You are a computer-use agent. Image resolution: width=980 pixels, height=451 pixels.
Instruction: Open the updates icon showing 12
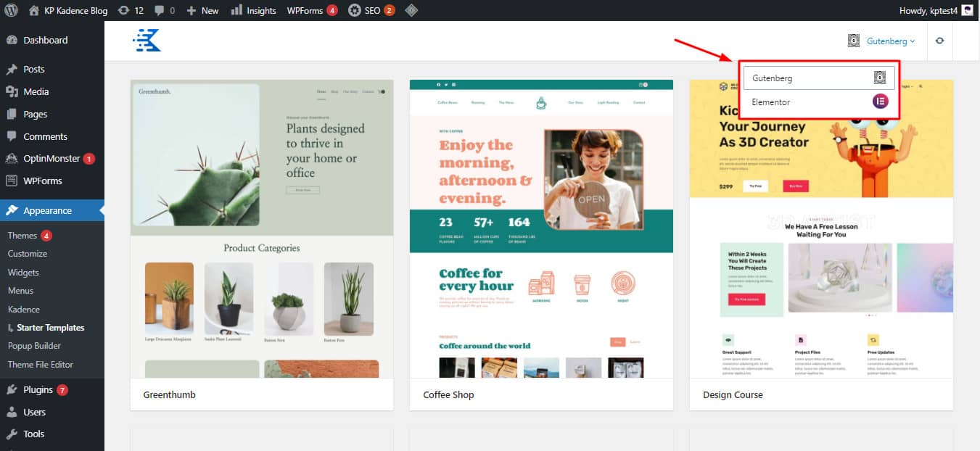pos(131,10)
